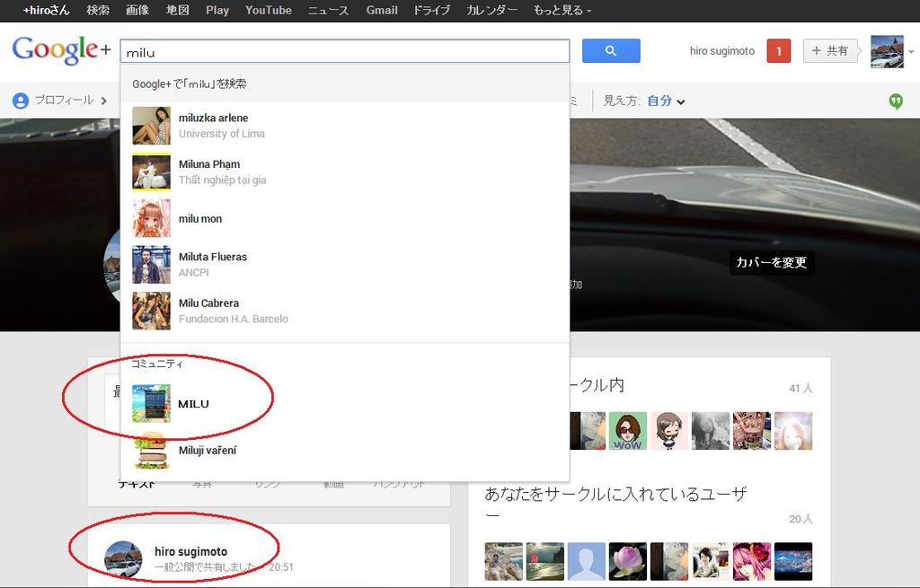Open 地図 in the top black bar
920x588 pixels.
tap(177, 10)
